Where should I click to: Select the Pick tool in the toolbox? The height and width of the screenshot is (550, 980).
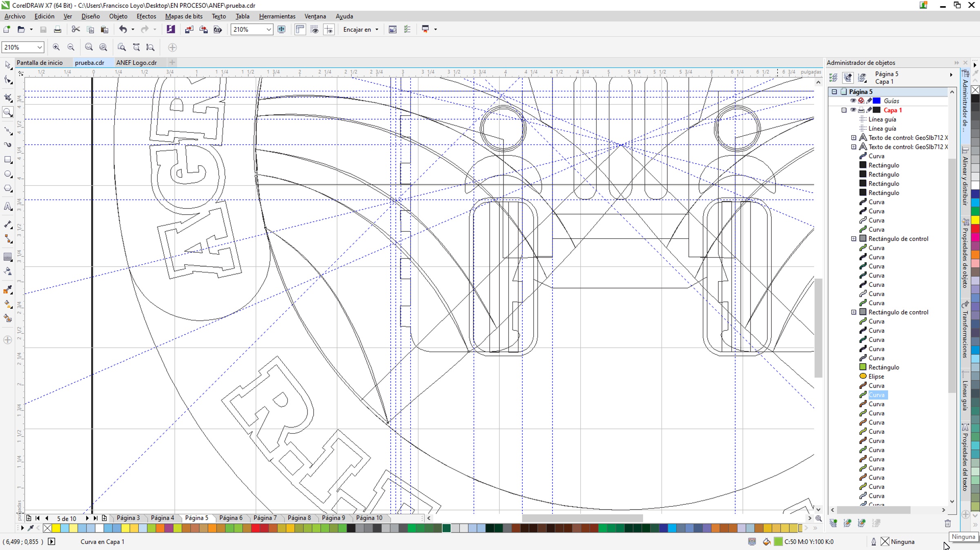(8, 65)
